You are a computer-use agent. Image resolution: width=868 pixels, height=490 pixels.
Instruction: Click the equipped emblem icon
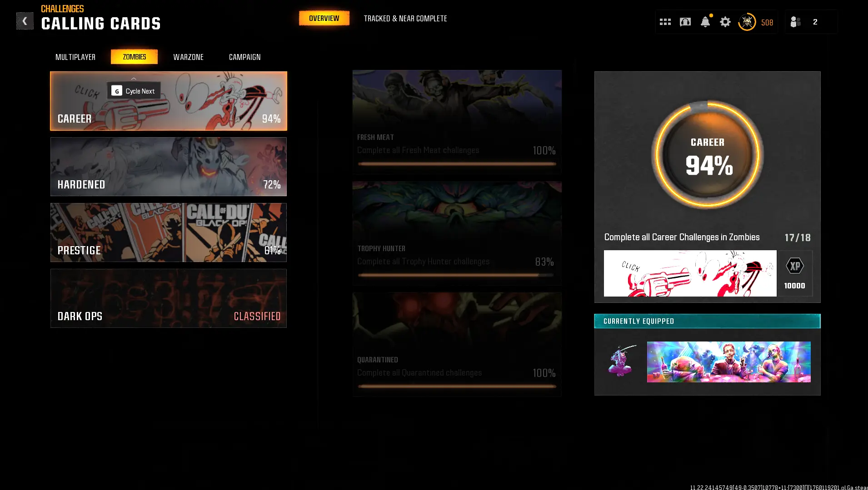pos(621,361)
